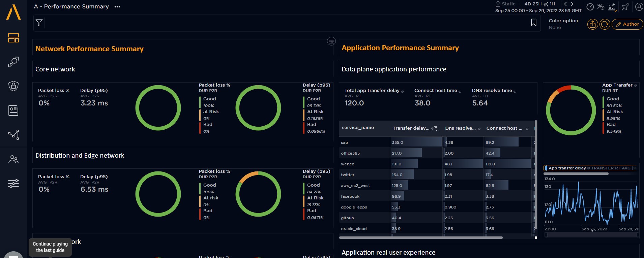Click the Author button

pos(627,24)
